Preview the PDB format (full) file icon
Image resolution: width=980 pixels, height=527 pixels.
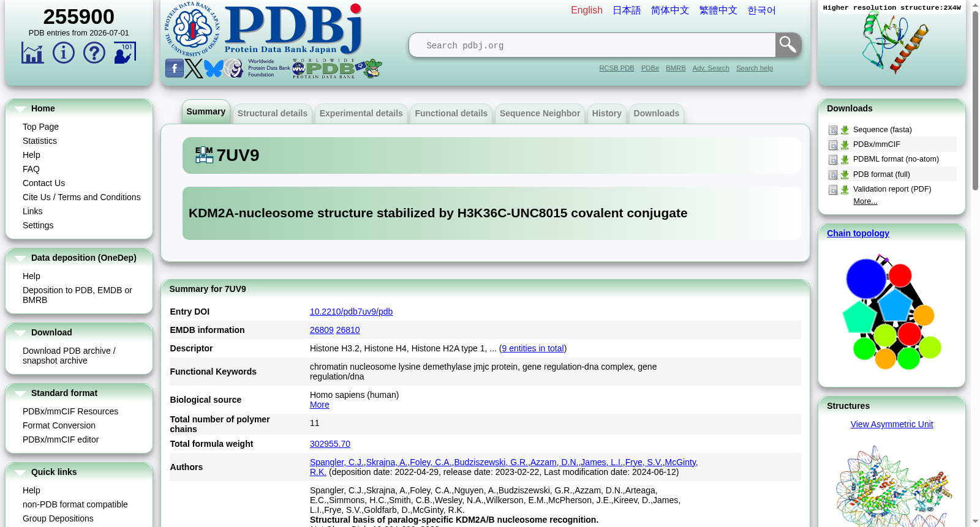(x=833, y=175)
